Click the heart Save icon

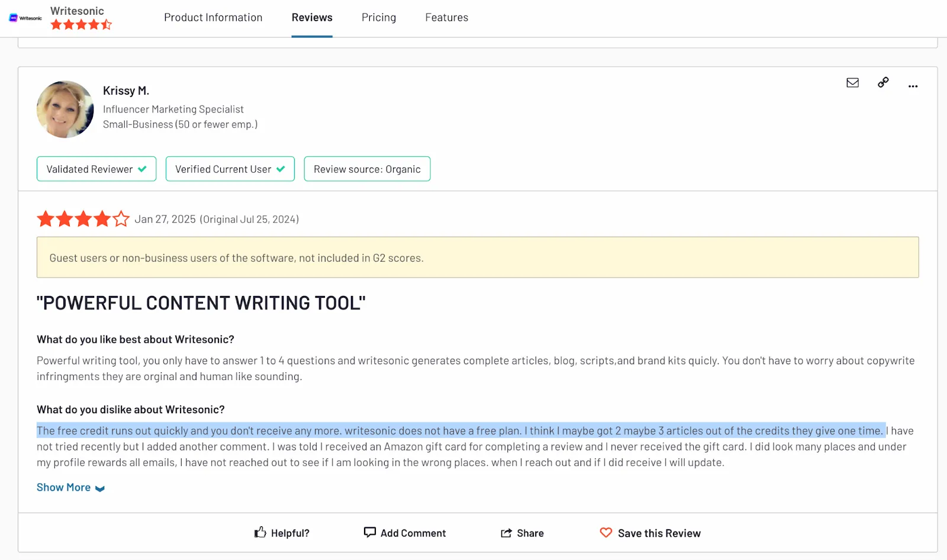(x=606, y=532)
